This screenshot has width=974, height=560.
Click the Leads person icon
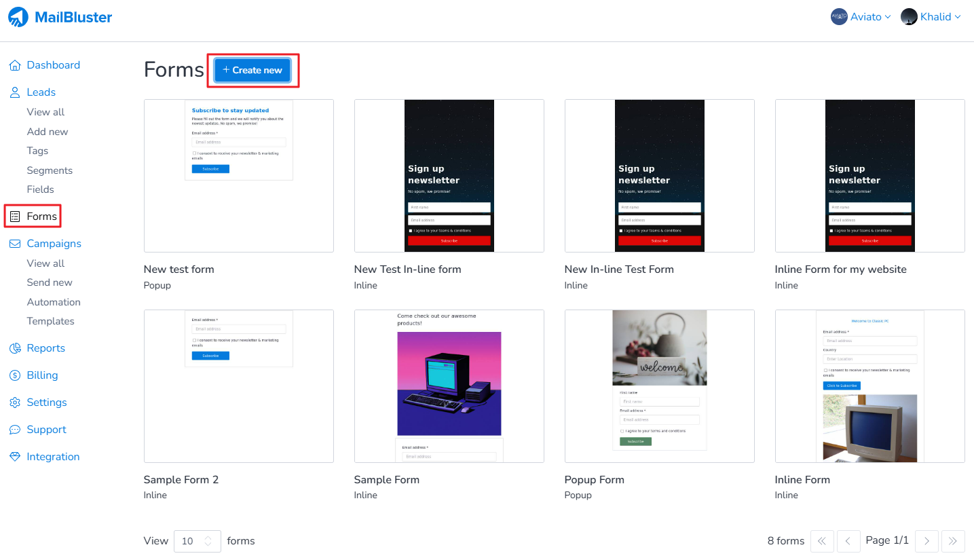[15, 92]
